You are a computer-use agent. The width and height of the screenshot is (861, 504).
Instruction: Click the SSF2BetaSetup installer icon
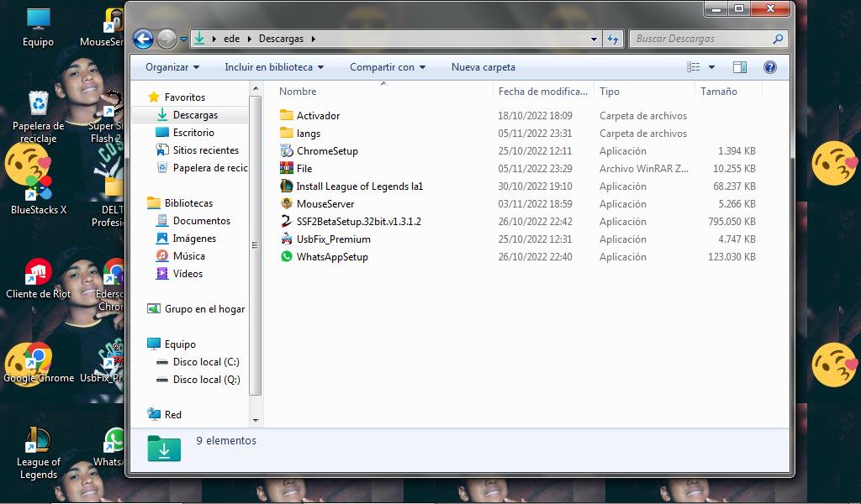[287, 222]
